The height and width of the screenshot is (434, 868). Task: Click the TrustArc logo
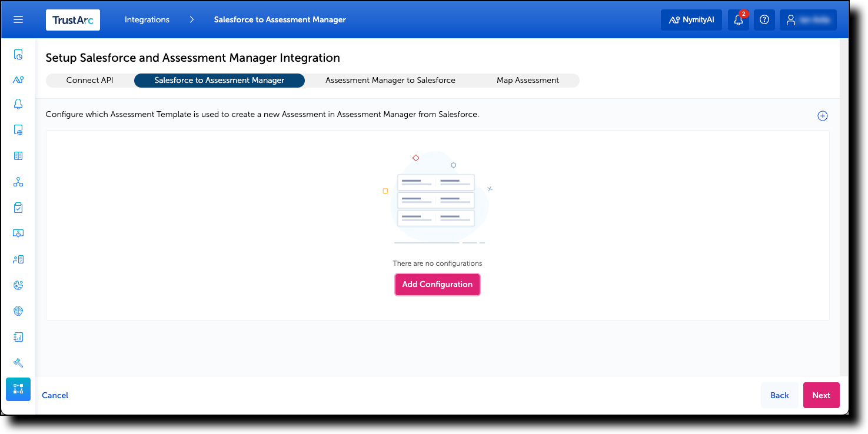click(73, 19)
